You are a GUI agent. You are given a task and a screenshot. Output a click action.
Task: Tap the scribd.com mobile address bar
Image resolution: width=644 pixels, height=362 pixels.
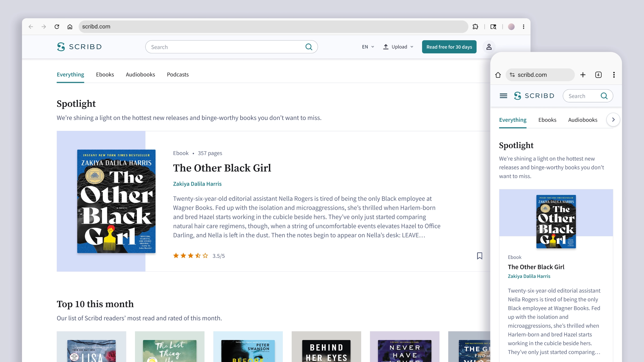pyautogui.click(x=540, y=75)
